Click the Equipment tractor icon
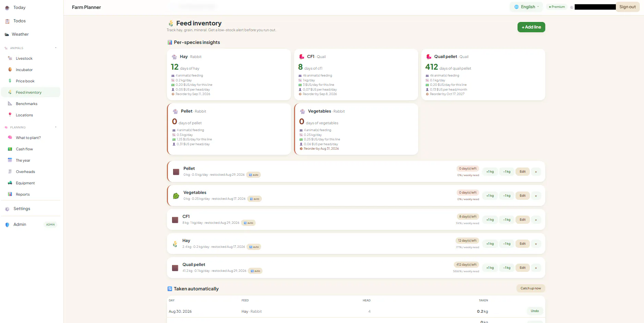The image size is (644, 323). [10, 183]
